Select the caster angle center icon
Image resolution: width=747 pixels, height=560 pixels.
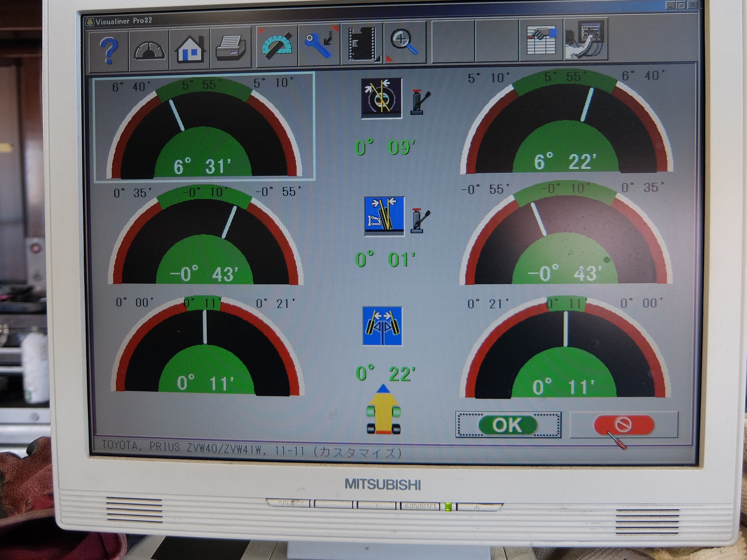click(382, 98)
